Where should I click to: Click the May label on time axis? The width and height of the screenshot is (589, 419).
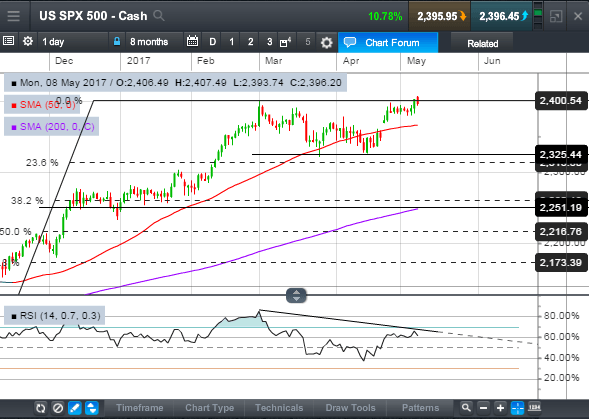point(416,61)
